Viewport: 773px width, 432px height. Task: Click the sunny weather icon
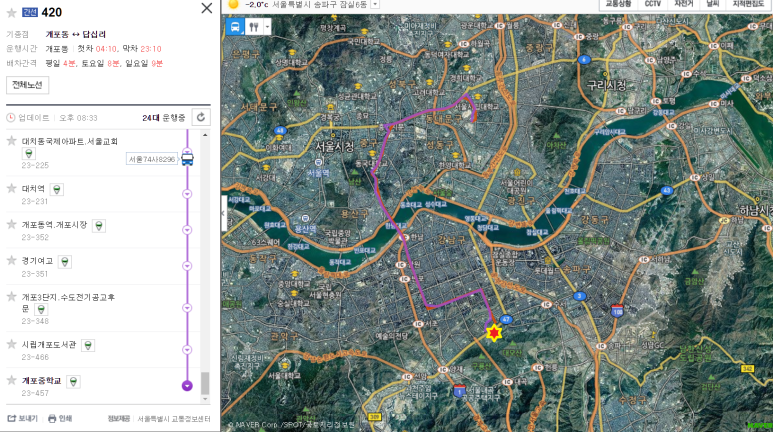click(x=233, y=4)
